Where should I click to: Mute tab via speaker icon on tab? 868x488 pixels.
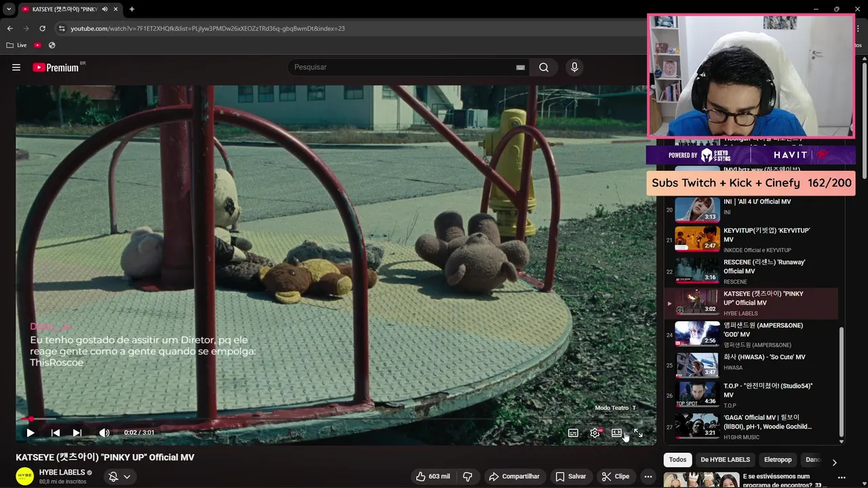point(104,9)
